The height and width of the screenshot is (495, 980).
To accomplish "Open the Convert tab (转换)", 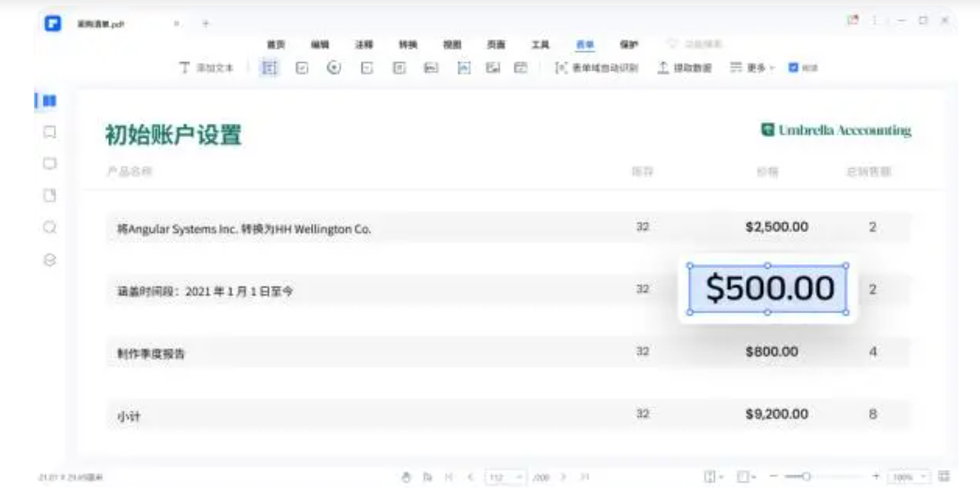I will (x=408, y=44).
